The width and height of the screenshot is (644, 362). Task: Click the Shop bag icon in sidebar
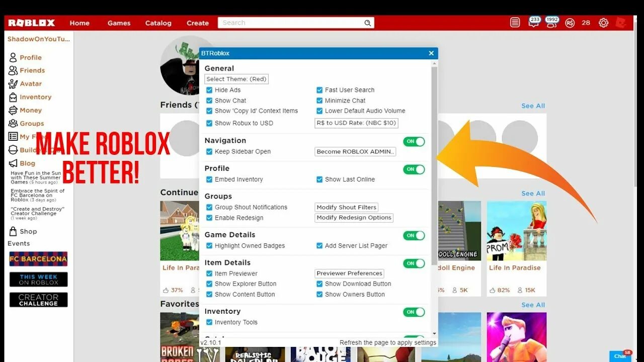(x=13, y=231)
